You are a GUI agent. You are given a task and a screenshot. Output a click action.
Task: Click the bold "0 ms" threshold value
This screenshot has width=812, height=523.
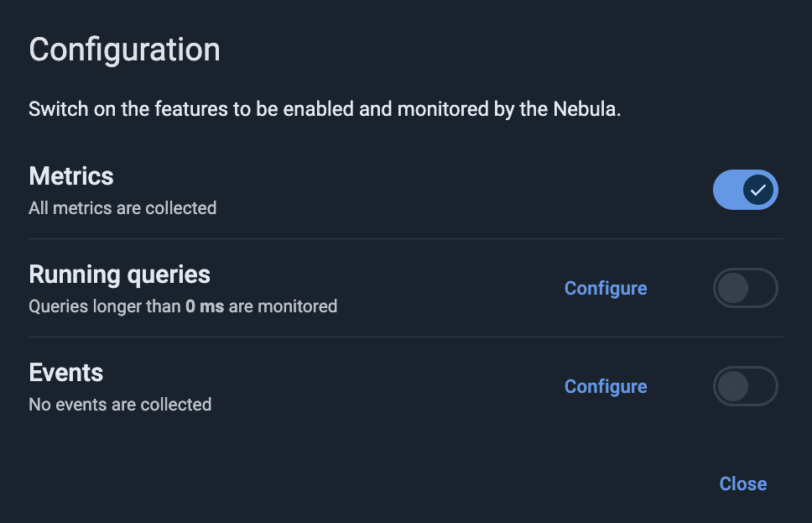(x=205, y=306)
